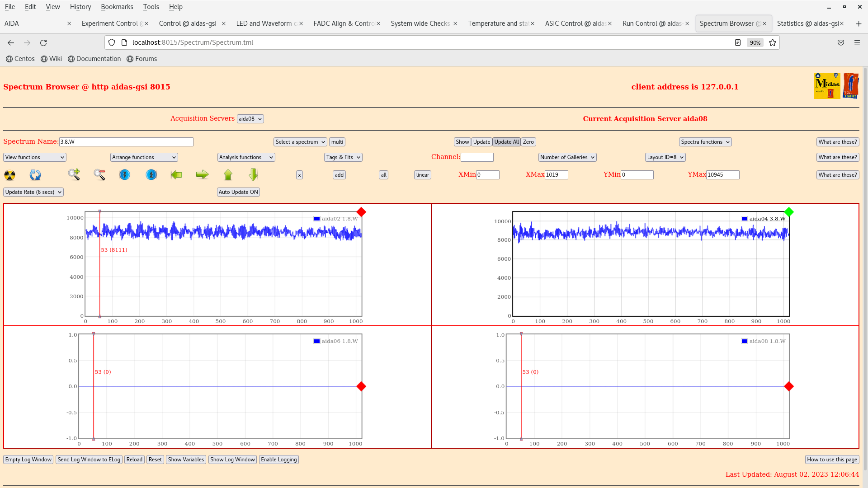Expand the Analysis functions dropdown
The width and height of the screenshot is (868, 488).
click(245, 157)
